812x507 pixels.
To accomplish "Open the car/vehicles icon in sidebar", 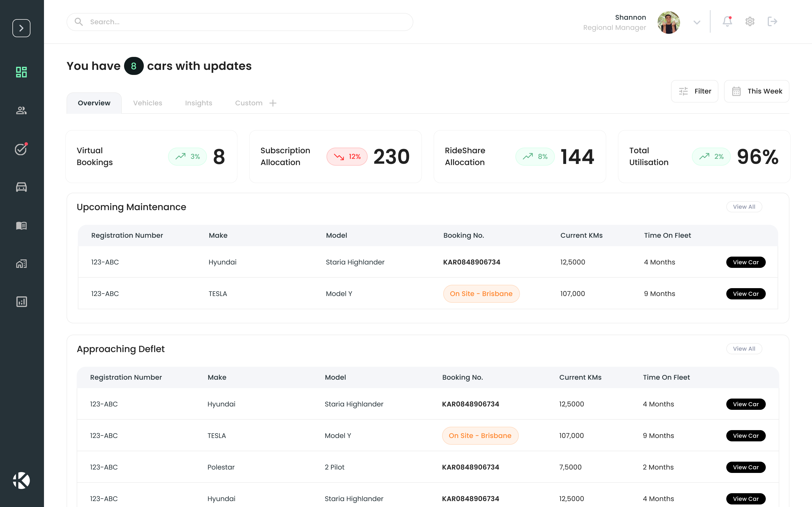I will click(21, 187).
